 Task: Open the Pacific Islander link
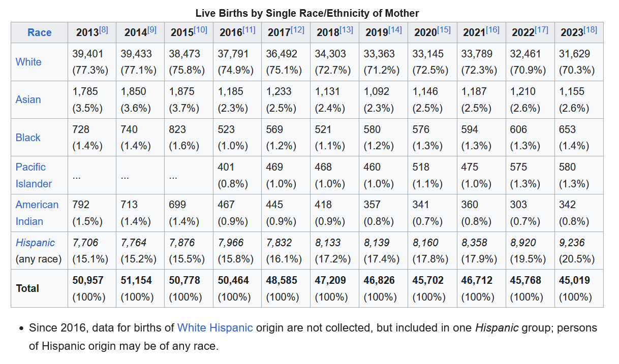[x=34, y=175]
